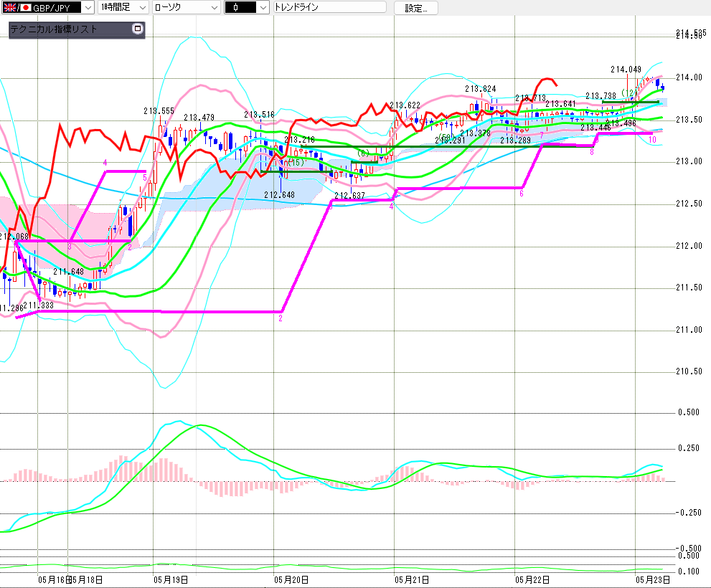Open the ローソク chart type dropdown

click(x=187, y=8)
